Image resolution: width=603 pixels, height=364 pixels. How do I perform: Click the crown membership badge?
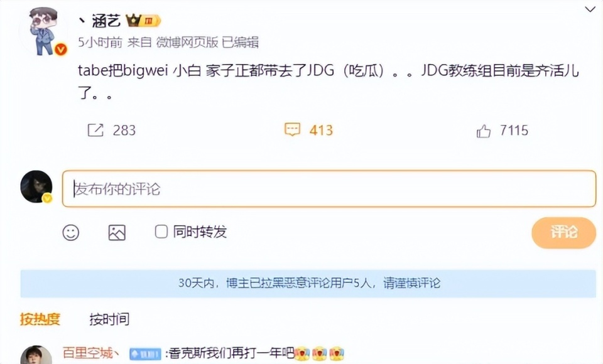point(143,20)
